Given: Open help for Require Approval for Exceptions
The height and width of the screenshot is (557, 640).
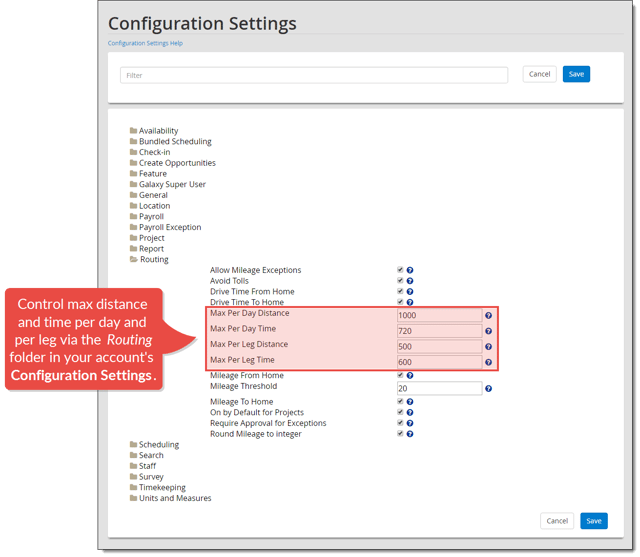Looking at the screenshot, I should click(410, 423).
